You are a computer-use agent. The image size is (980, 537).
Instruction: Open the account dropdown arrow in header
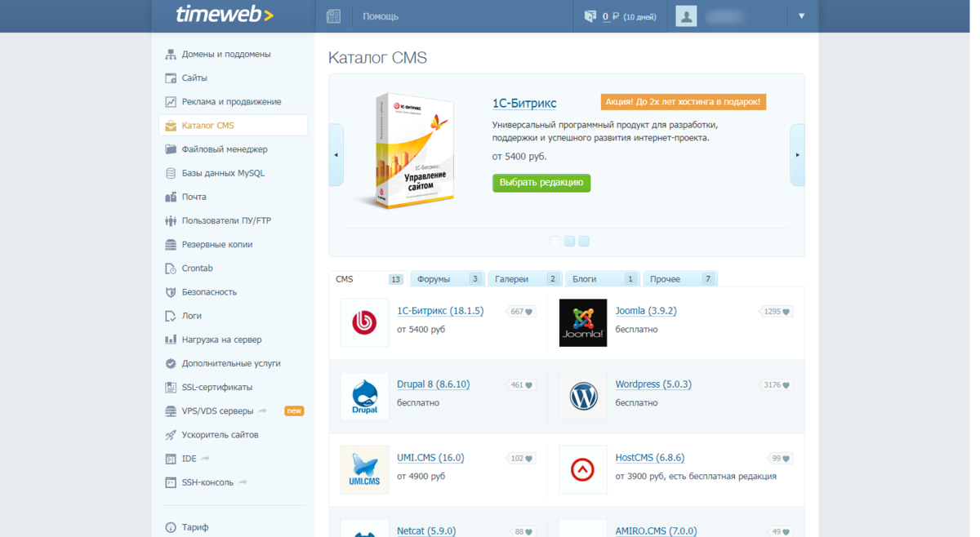[801, 16]
